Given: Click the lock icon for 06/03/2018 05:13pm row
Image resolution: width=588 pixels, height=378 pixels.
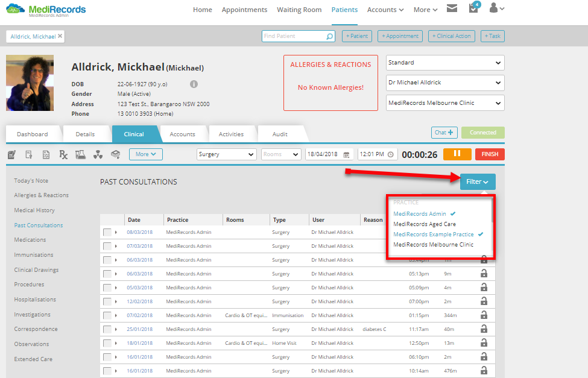Looking at the screenshot, I should 484,273.
